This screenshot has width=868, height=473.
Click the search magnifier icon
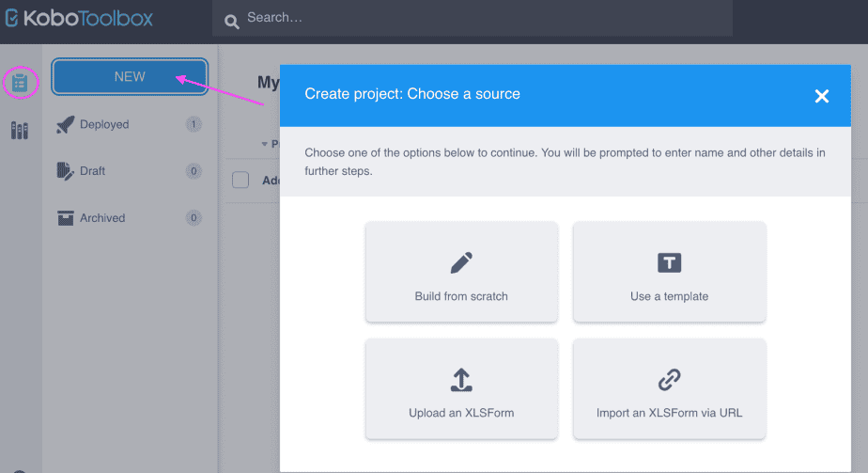232,21
